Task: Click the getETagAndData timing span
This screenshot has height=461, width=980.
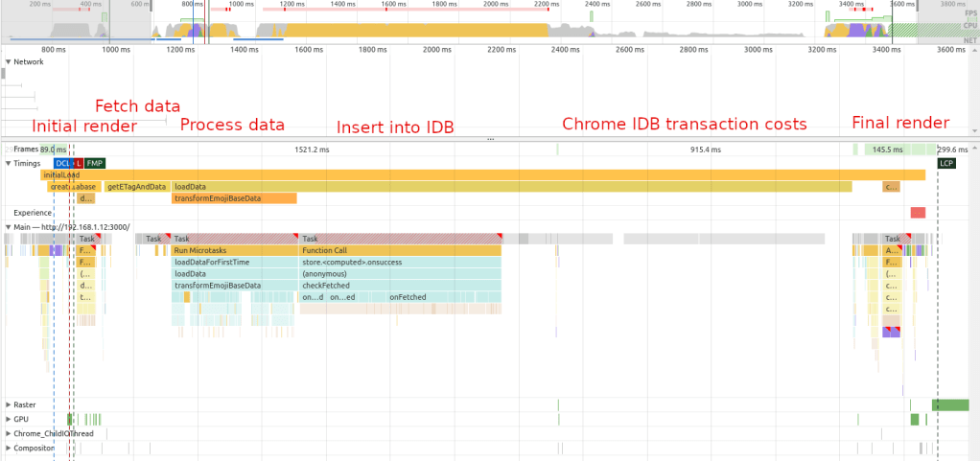Action: click(x=136, y=186)
